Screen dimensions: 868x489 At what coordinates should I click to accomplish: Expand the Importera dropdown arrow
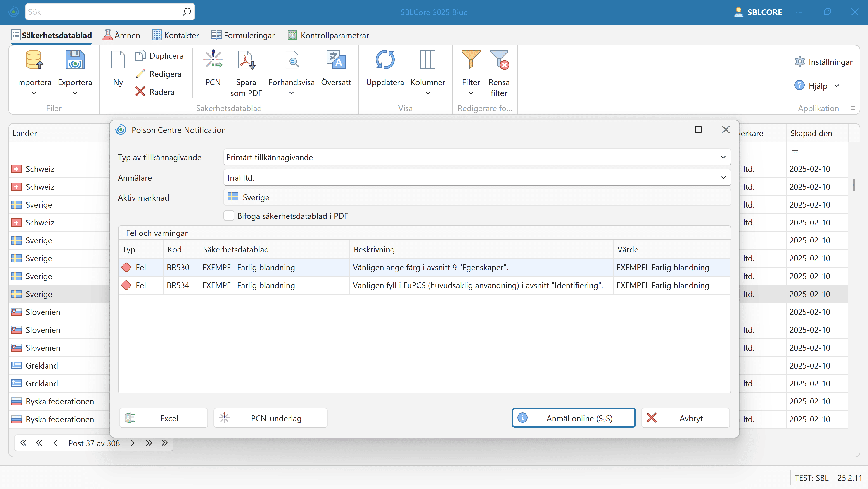(x=33, y=93)
